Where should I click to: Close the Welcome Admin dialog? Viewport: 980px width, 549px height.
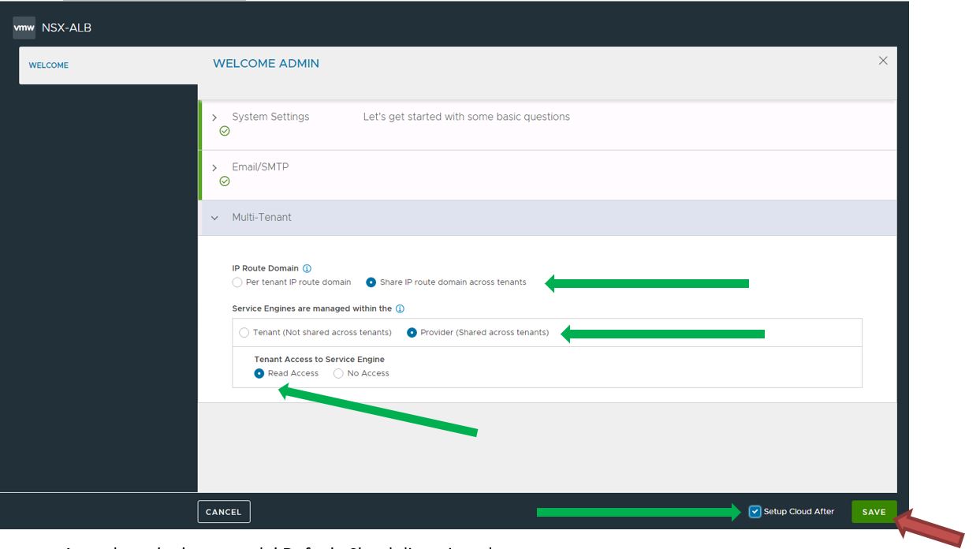coord(883,61)
